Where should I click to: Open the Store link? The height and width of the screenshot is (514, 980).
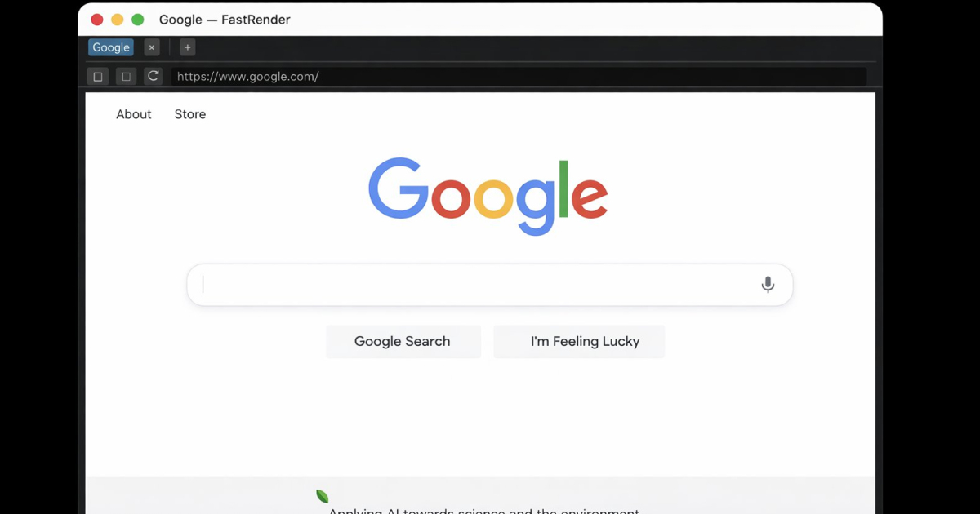click(190, 114)
